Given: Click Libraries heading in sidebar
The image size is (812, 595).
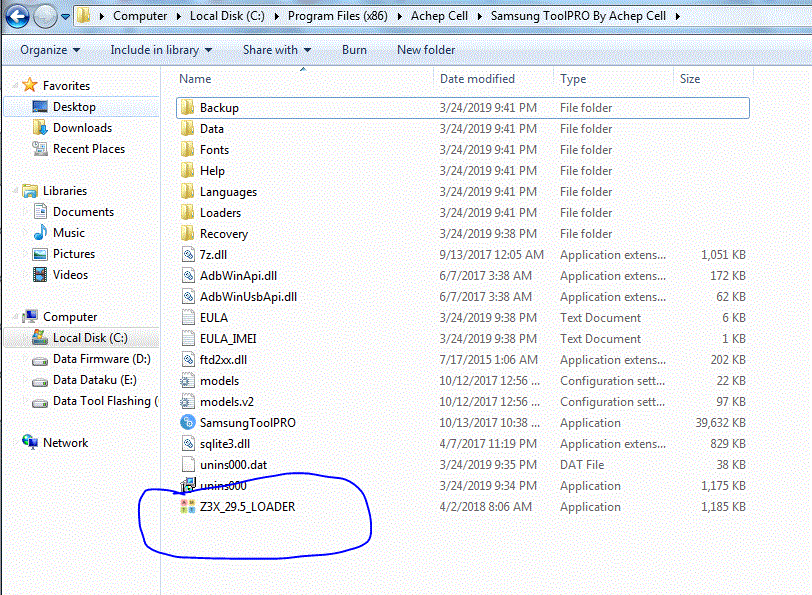Looking at the screenshot, I should tap(65, 191).
